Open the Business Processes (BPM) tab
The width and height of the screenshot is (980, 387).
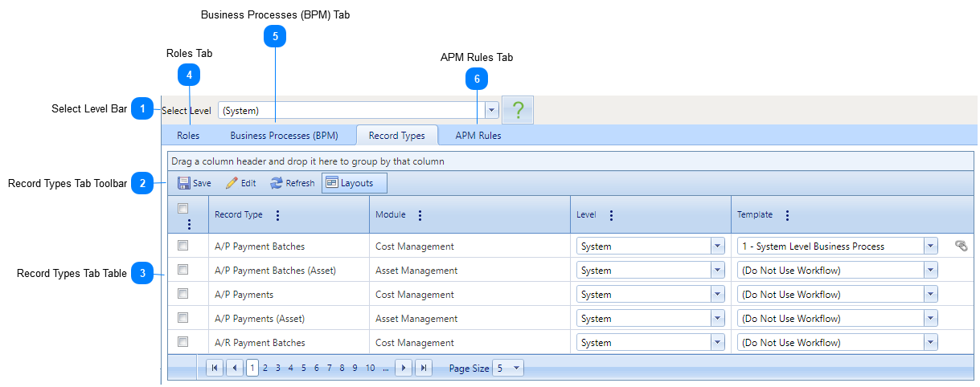pyautogui.click(x=284, y=136)
